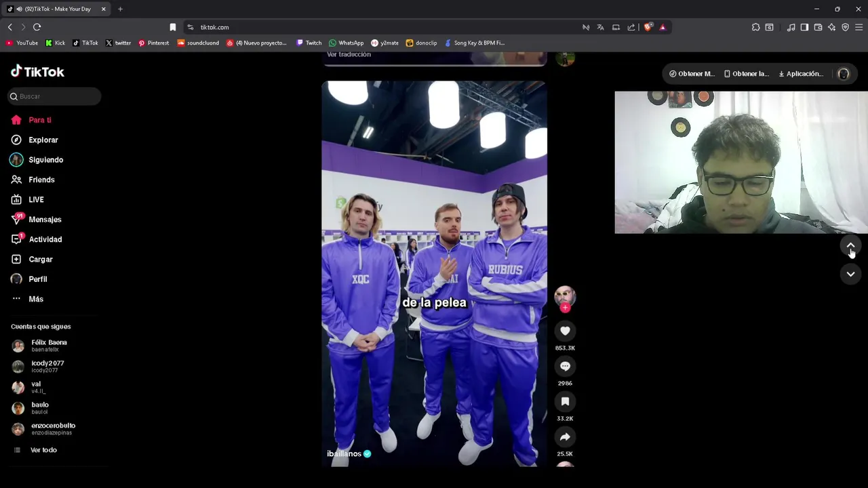The width and height of the screenshot is (868, 488).
Task: Open the Brave Wallet icon
Action: pyautogui.click(x=818, y=27)
